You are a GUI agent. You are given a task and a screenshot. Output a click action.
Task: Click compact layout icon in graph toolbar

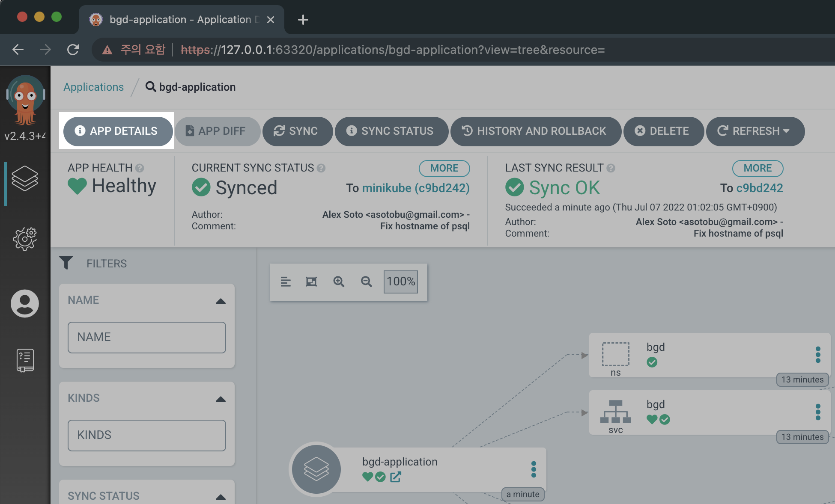pyautogui.click(x=286, y=282)
